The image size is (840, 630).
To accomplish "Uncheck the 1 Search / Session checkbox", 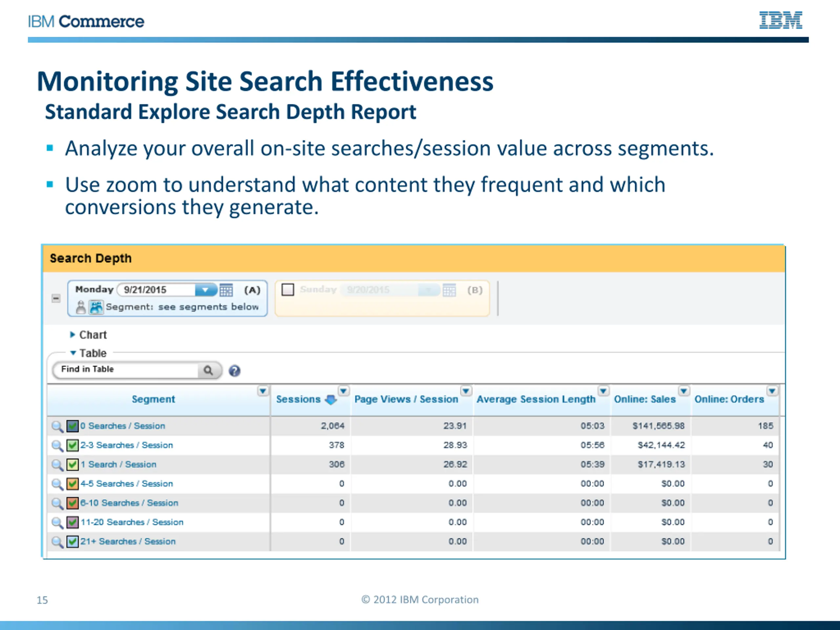I will (x=72, y=464).
